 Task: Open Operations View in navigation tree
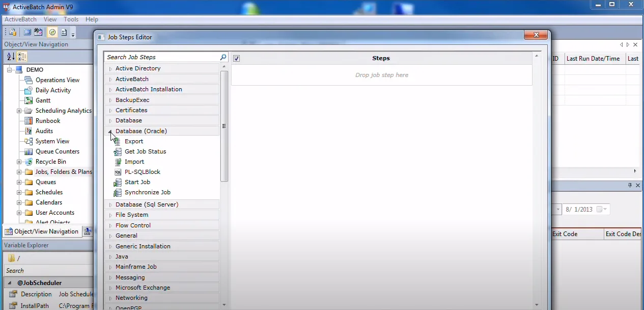[58, 80]
